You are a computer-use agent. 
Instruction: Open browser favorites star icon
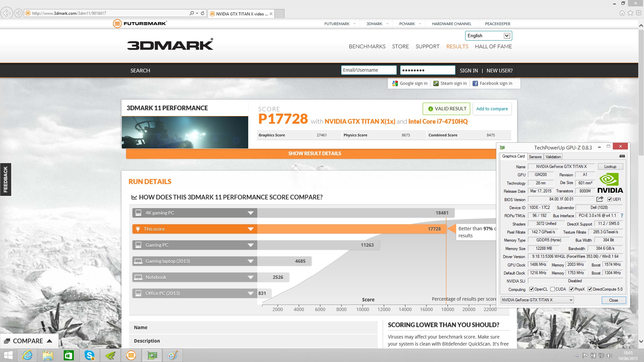coord(630,13)
